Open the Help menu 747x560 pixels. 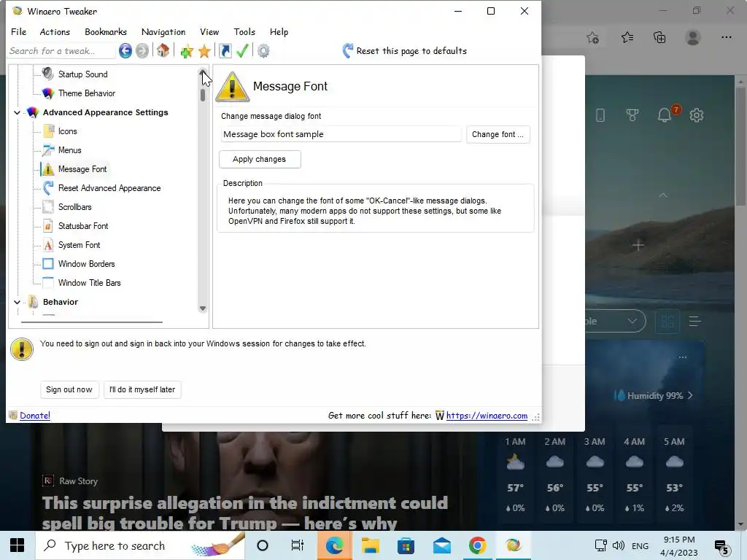coord(279,32)
